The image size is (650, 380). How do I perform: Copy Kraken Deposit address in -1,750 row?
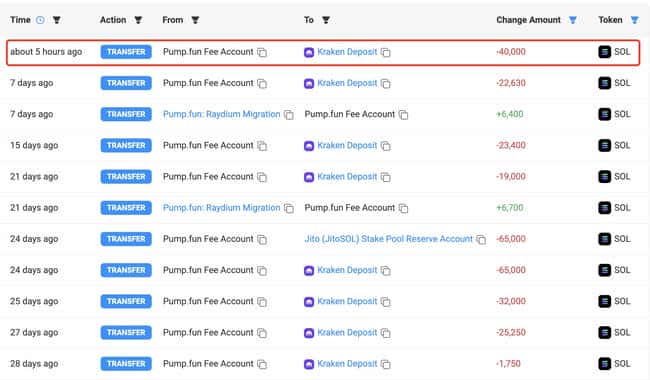[x=386, y=364]
